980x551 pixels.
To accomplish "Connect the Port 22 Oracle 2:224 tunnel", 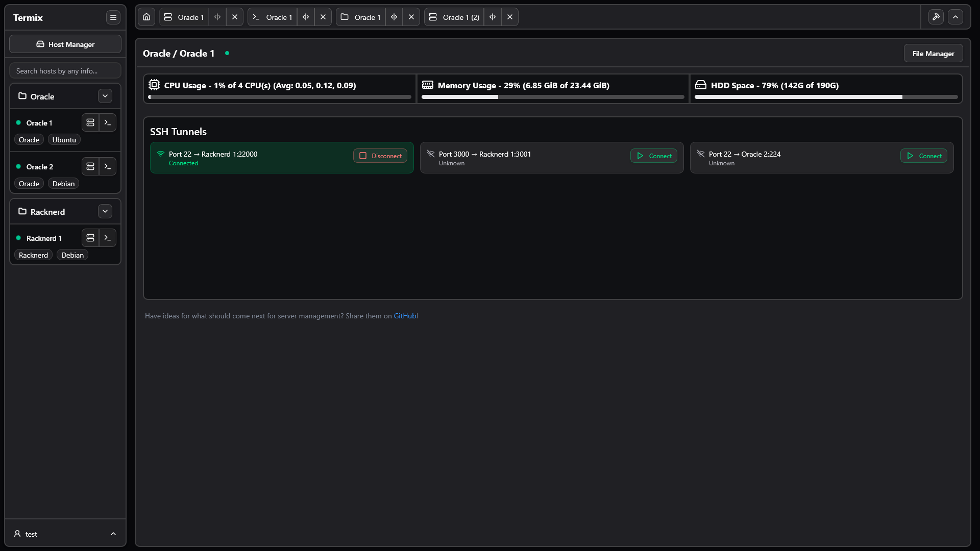I will tap(924, 156).
